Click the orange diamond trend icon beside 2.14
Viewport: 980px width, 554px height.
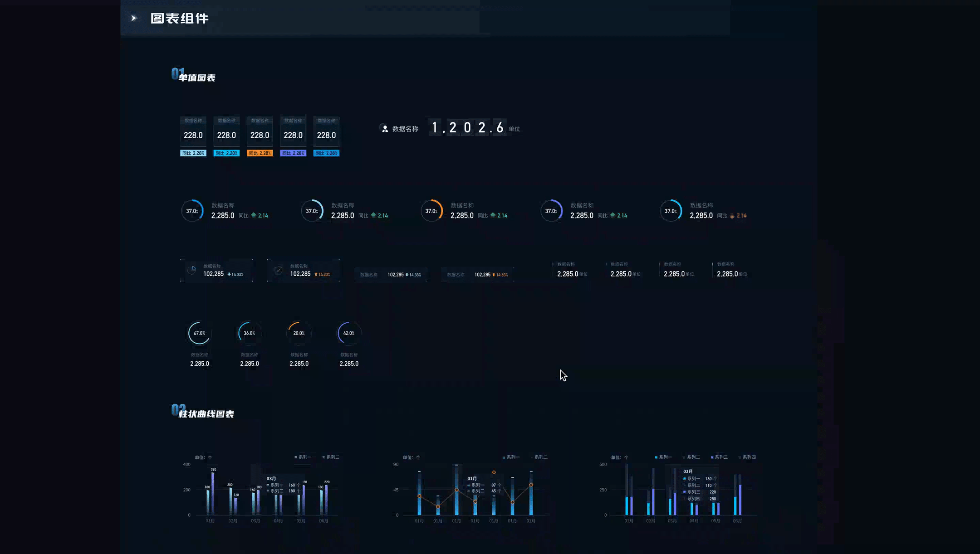pyautogui.click(x=732, y=216)
